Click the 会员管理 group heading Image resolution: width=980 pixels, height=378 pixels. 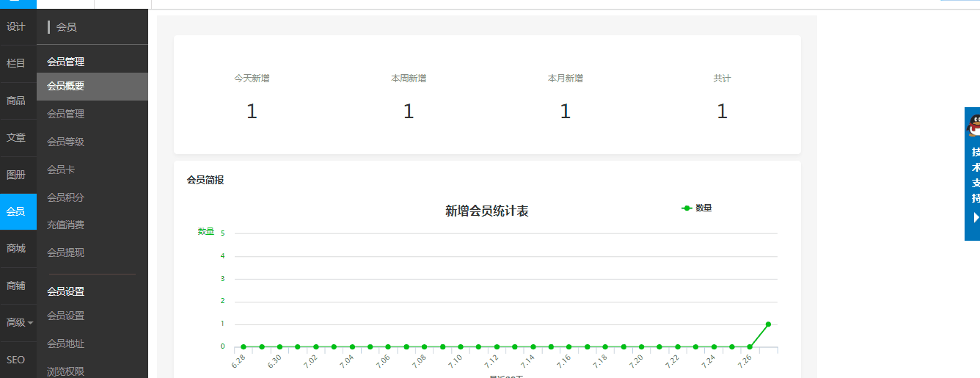(65, 62)
